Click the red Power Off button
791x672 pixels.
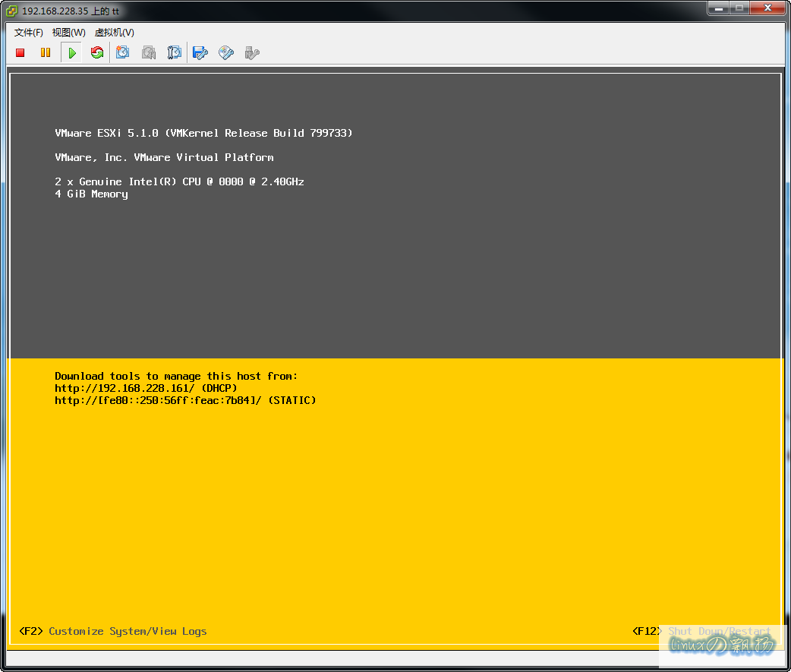pos(20,52)
